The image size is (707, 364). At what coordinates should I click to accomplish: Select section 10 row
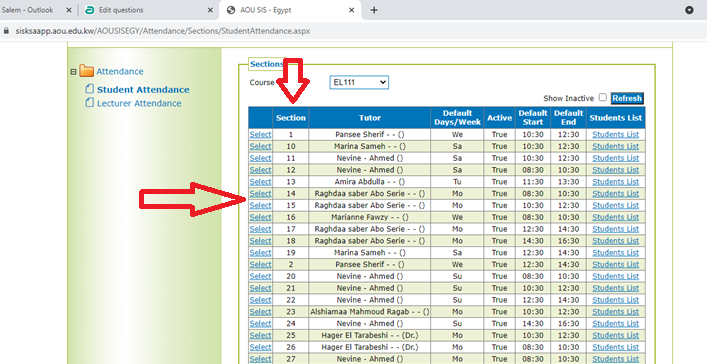click(x=260, y=146)
